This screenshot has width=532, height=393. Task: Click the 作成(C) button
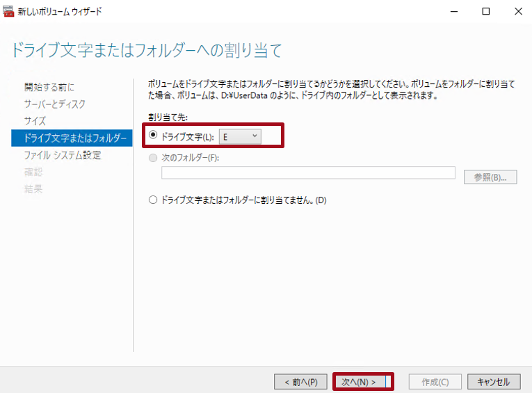tap(435, 382)
